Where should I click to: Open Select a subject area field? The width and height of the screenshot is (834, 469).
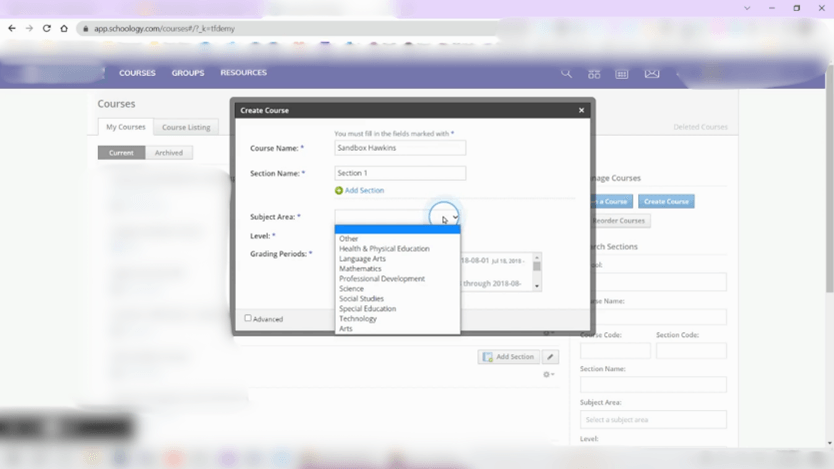coord(653,420)
